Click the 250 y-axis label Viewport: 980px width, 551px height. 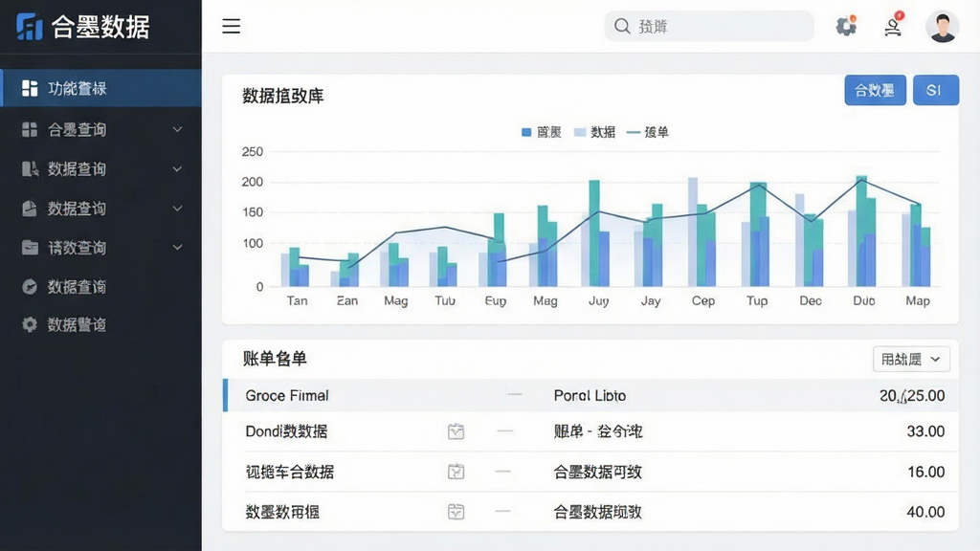point(253,151)
